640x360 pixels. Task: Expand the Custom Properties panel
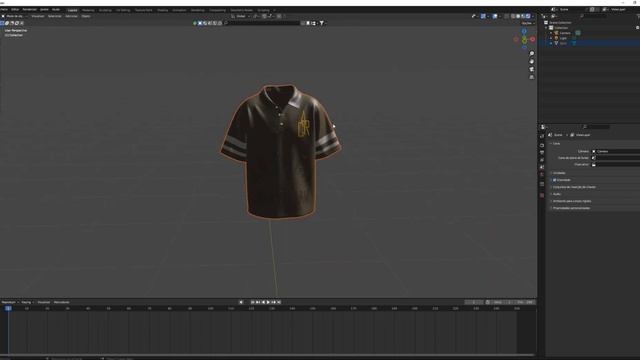pyautogui.click(x=571, y=208)
